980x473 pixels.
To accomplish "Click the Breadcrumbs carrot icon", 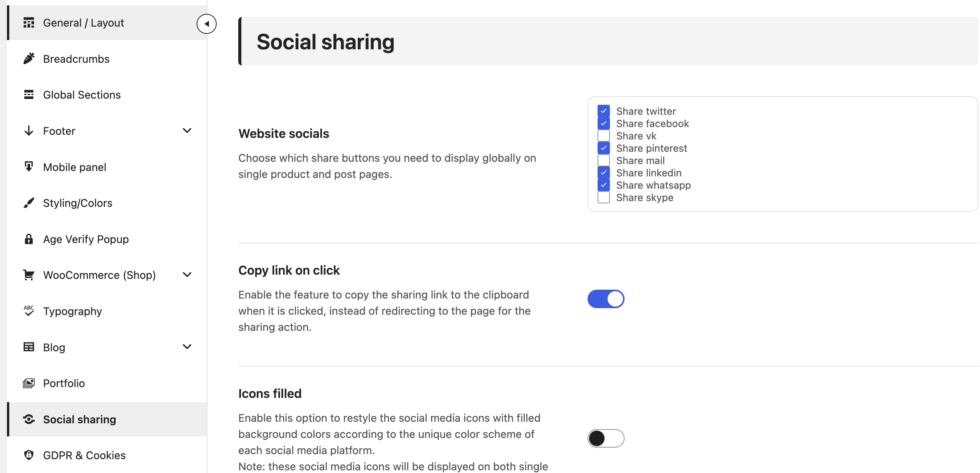I will (x=29, y=59).
